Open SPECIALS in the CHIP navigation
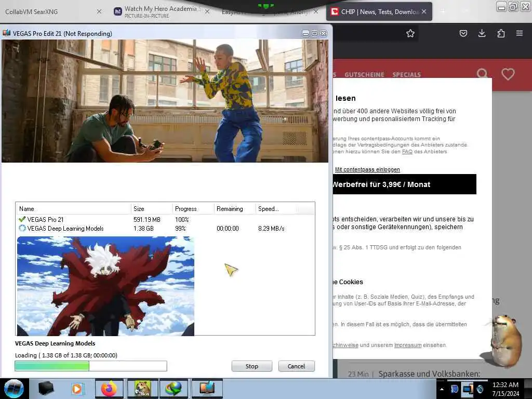This screenshot has height=399, width=532. (406, 75)
